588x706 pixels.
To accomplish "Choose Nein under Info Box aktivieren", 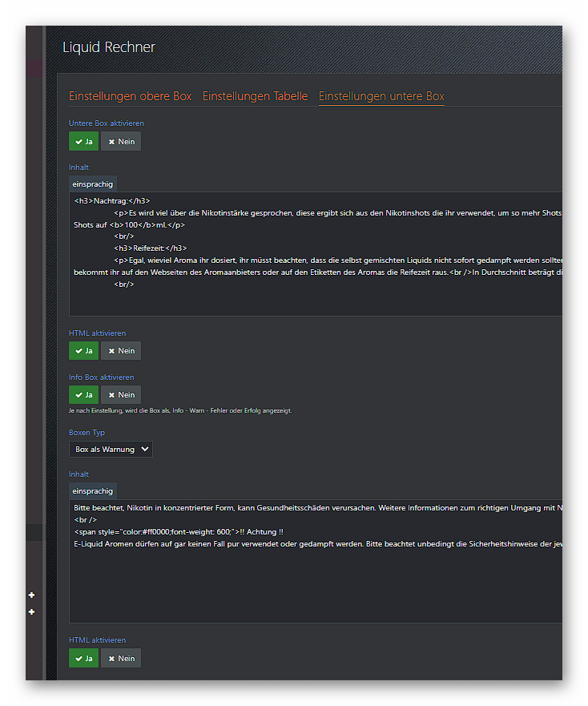I will pos(121,395).
